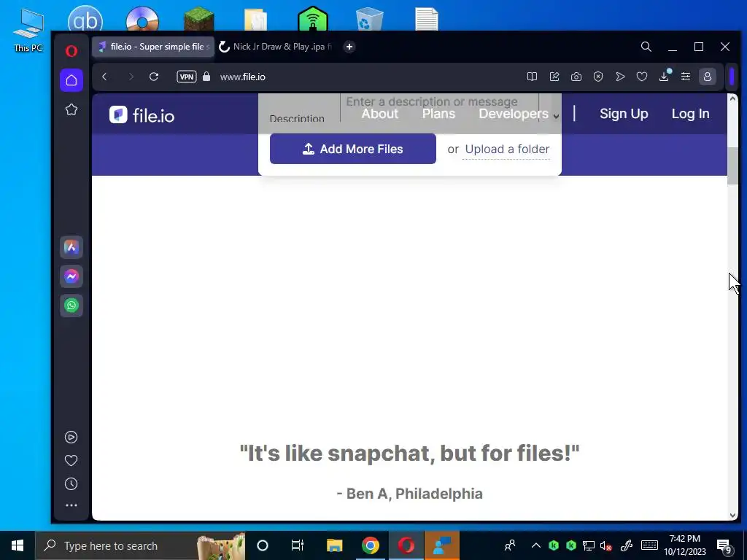Click the page scrollbar up arrow
The image size is (747, 560).
click(732, 98)
